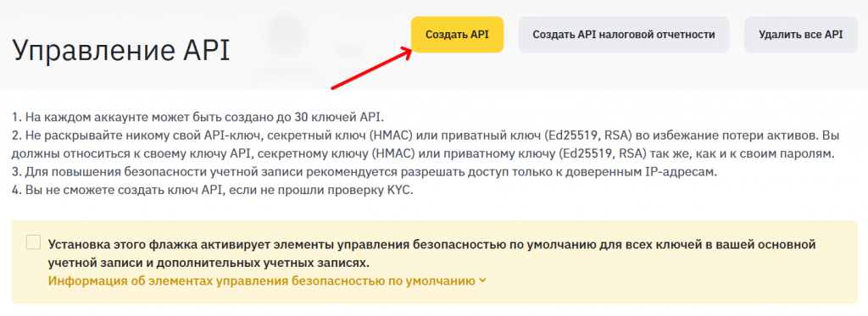The height and width of the screenshot is (316, 868).
Task: Click 'Создать API налоговой отчетности' button
Action: pos(624,35)
